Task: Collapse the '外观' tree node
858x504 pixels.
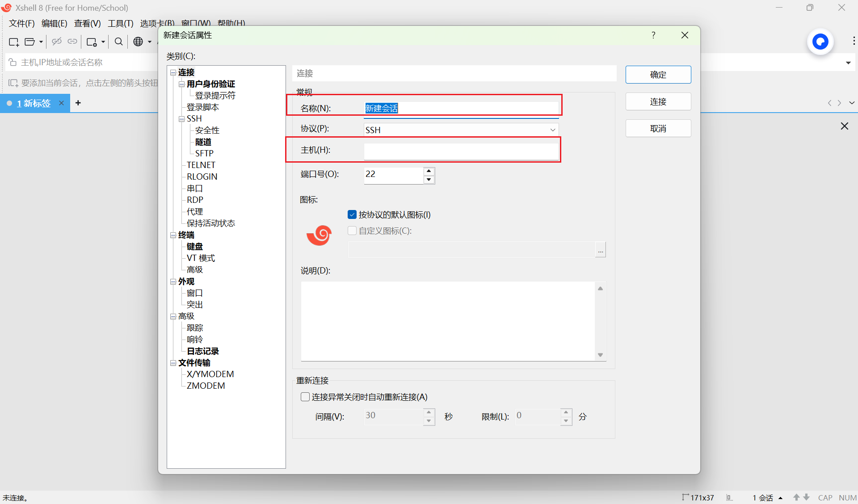Action: point(173,281)
